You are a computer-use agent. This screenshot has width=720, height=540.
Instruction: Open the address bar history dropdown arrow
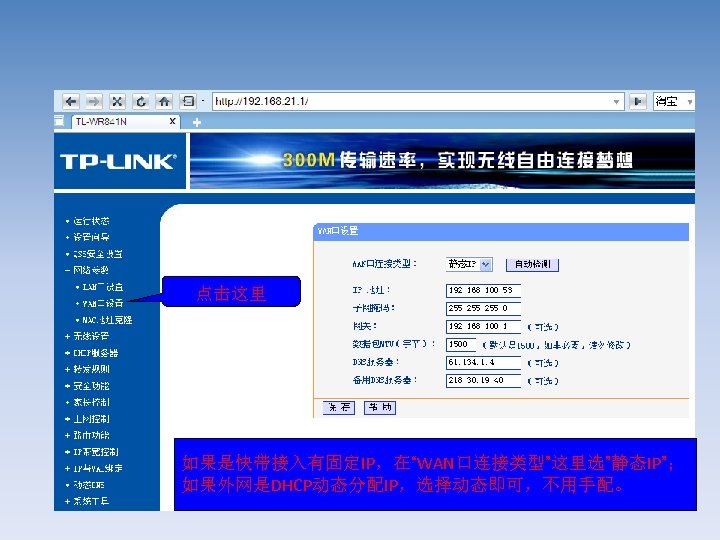coord(617,101)
